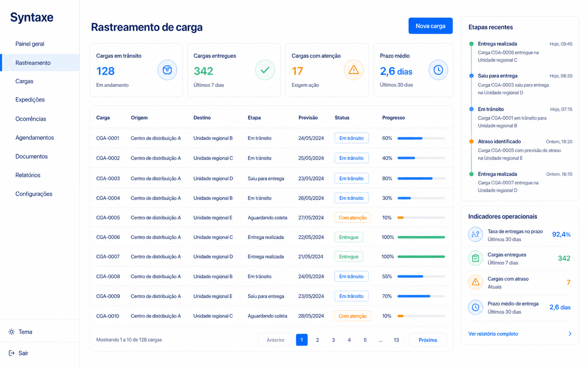Click the Taxa de entregas no prazo icon

476,234
